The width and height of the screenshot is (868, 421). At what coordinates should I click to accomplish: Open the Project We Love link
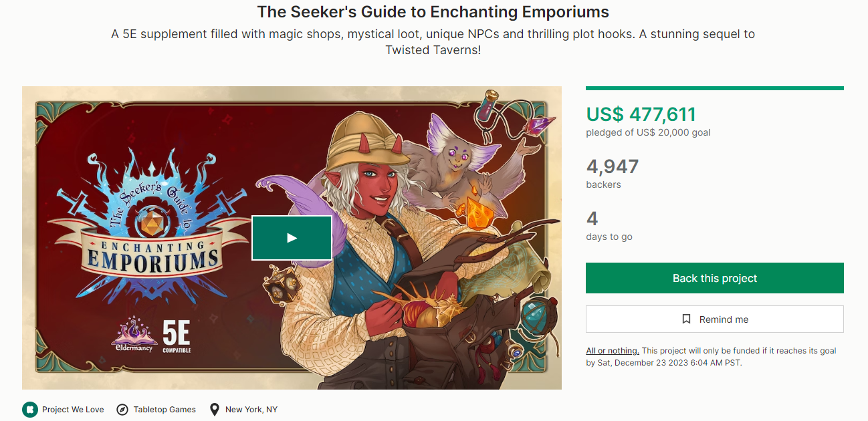(x=73, y=410)
